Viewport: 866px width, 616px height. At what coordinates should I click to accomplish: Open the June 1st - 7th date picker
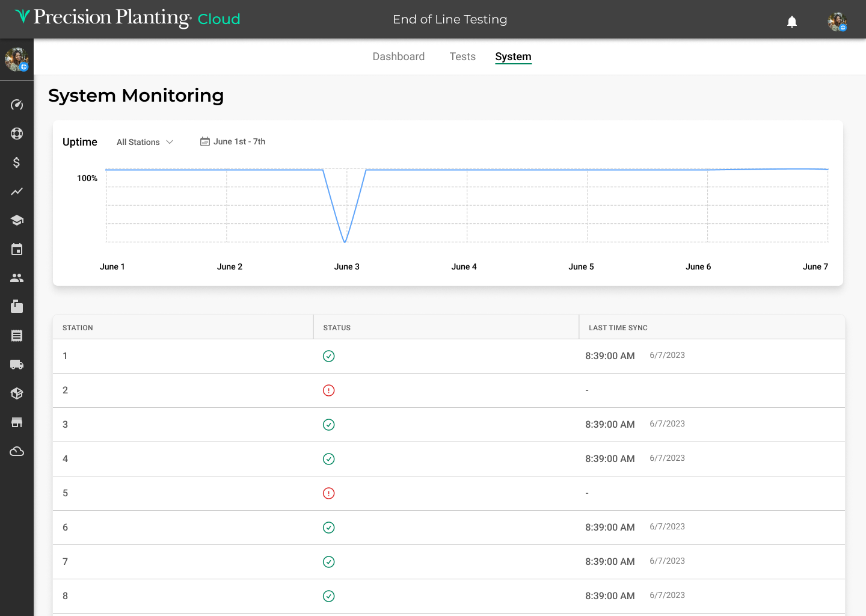coord(233,142)
